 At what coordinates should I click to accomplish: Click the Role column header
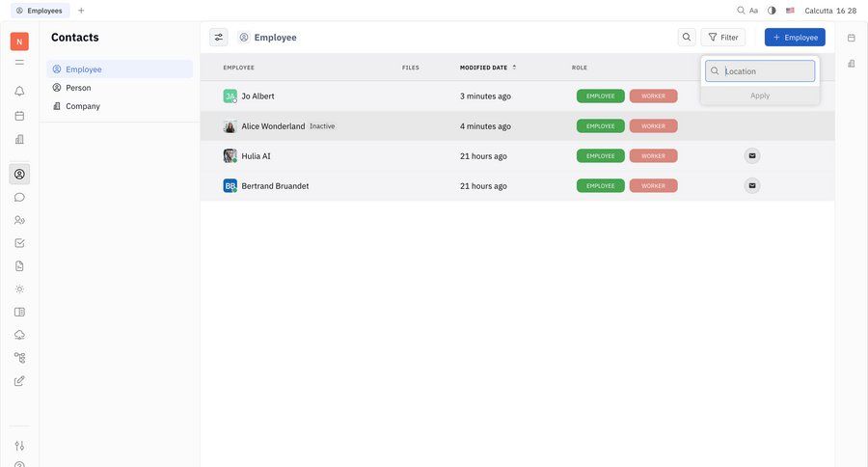[x=580, y=68]
